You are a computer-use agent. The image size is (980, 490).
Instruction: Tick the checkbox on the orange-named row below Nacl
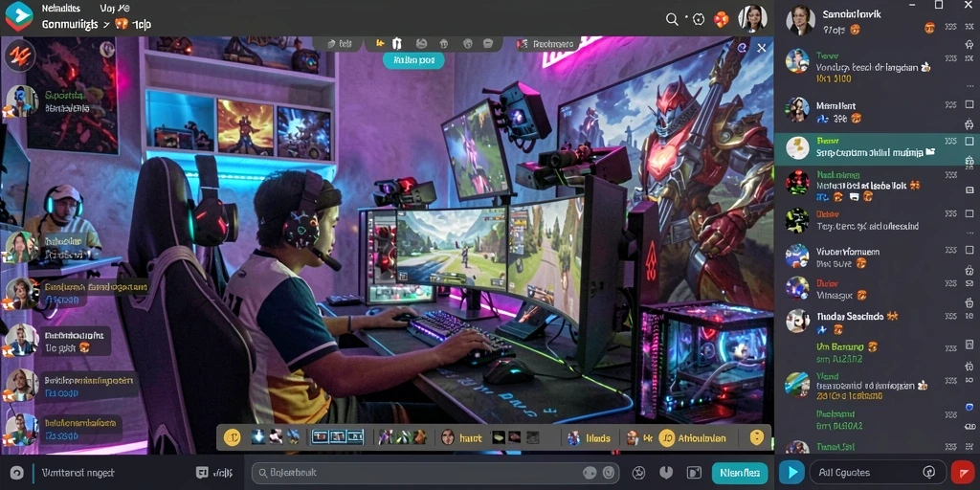coord(969,213)
